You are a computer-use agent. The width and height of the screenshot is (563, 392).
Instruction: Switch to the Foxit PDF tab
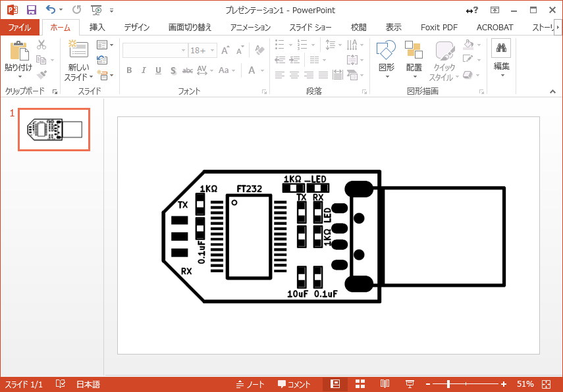click(439, 27)
